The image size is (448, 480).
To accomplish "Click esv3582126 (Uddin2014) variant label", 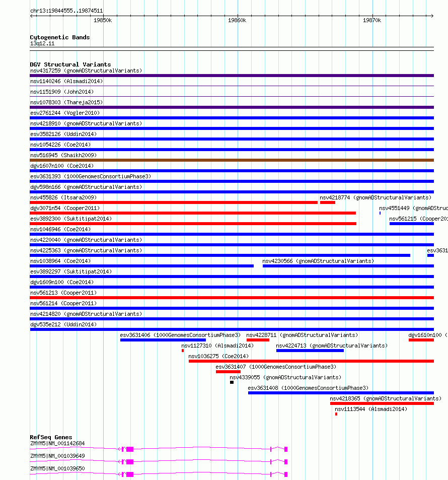I will [x=63, y=134].
